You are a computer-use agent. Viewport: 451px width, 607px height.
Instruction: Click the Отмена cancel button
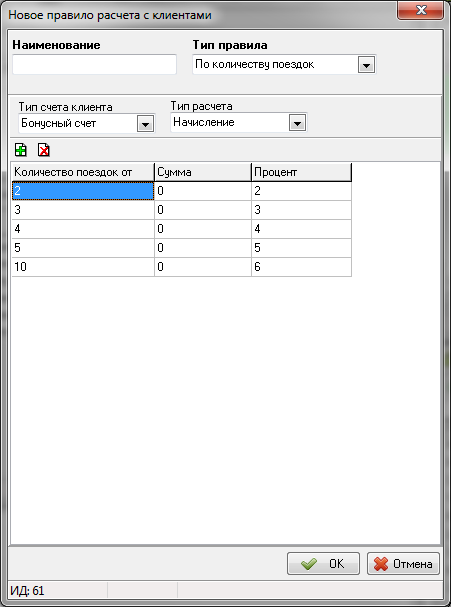coord(403,564)
